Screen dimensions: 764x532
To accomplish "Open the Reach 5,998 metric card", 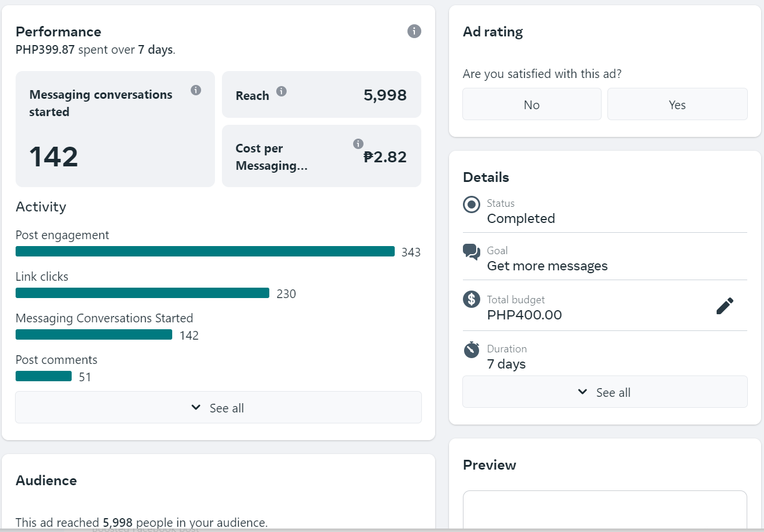I will (x=321, y=95).
